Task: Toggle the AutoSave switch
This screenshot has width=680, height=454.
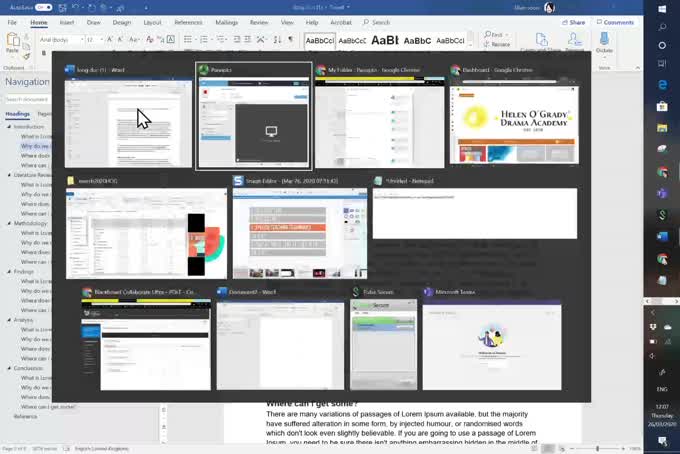Action: click(43, 7)
